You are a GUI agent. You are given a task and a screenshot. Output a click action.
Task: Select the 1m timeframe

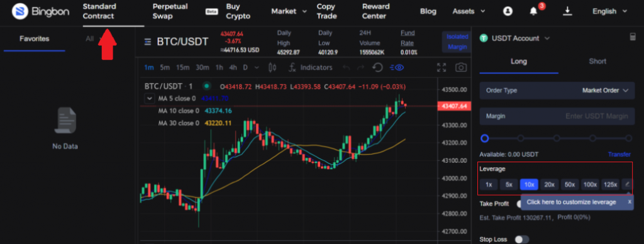point(148,67)
